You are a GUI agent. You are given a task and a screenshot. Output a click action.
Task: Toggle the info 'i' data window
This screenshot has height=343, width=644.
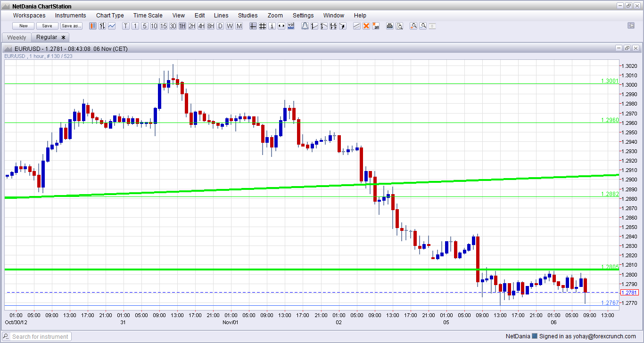pyautogui.click(x=272, y=26)
